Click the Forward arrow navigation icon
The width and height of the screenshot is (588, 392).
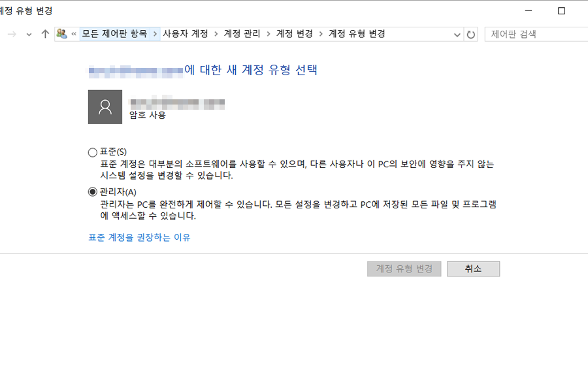point(12,34)
